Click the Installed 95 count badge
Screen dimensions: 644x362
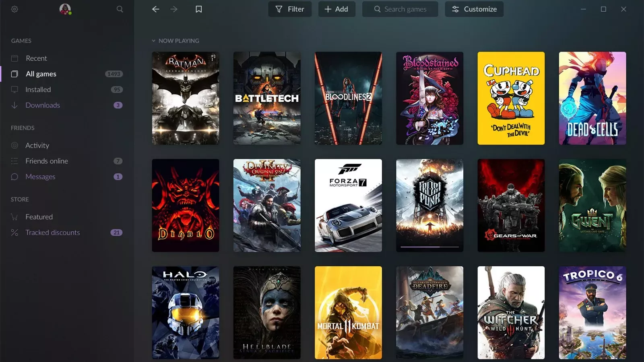click(x=117, y=90)
